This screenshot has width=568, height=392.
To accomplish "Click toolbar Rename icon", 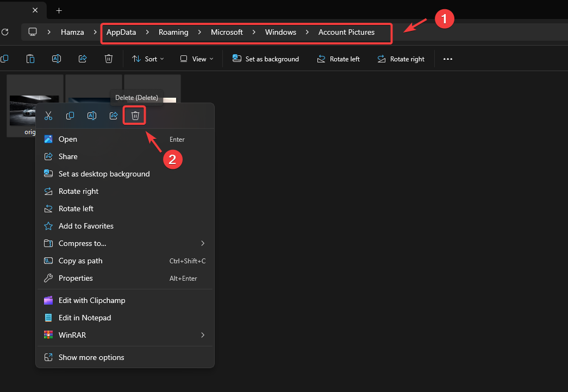I will pos(57,59).
